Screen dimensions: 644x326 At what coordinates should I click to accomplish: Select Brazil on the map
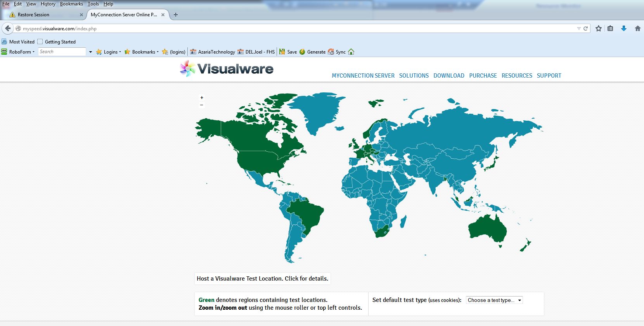click(306, 213)
